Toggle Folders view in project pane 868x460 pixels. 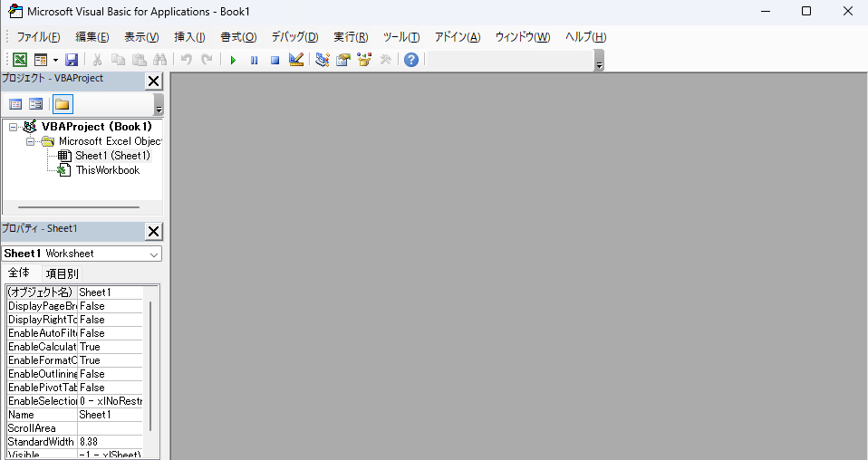(63, 104)
